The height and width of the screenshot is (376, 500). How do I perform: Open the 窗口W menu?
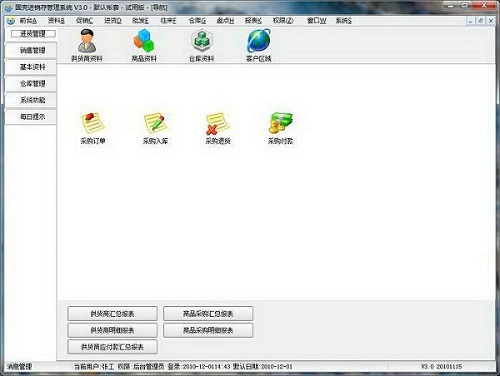coord(316,21)
